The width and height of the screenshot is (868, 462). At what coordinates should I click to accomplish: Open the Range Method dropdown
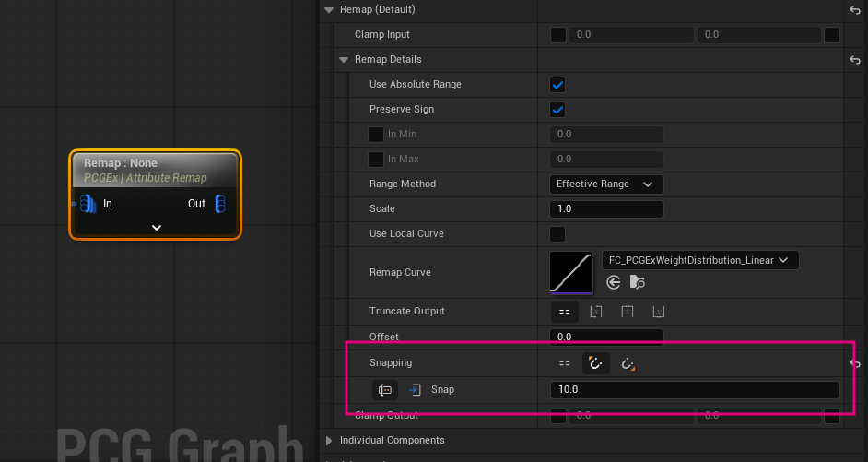(606, 184)
